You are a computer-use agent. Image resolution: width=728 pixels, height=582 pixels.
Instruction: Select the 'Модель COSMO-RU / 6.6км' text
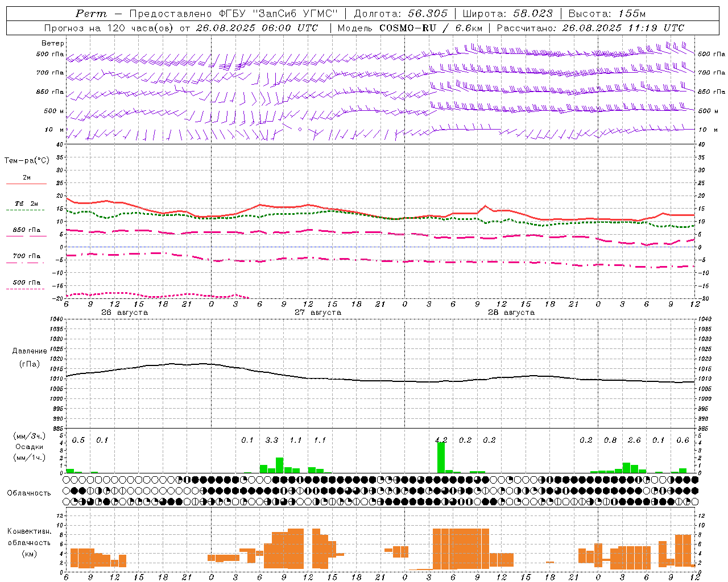(410, 28)
